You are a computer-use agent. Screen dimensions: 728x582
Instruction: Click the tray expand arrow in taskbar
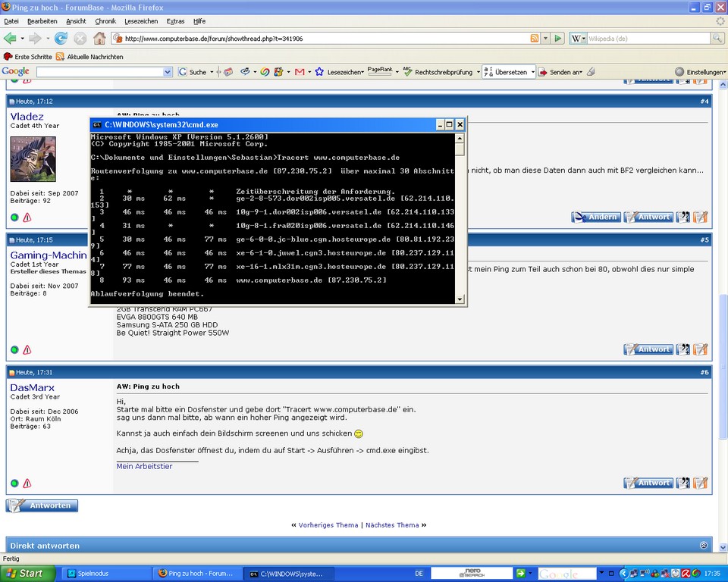[623, 574]
